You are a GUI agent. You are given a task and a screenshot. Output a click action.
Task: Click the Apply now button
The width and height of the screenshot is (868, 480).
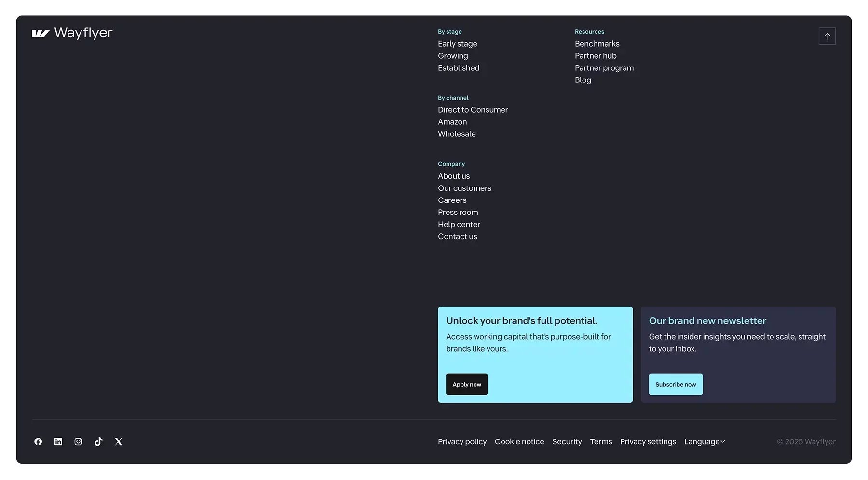click(467, 384)
